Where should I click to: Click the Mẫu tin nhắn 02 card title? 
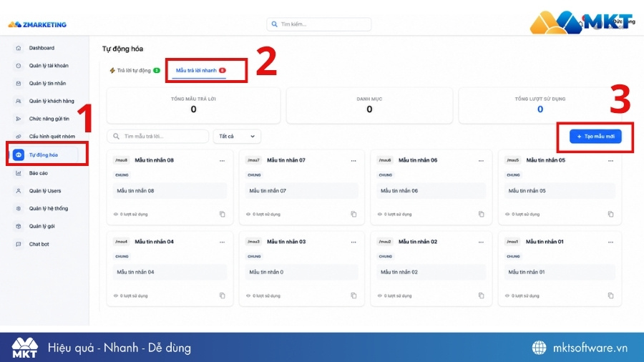point(418,242)
